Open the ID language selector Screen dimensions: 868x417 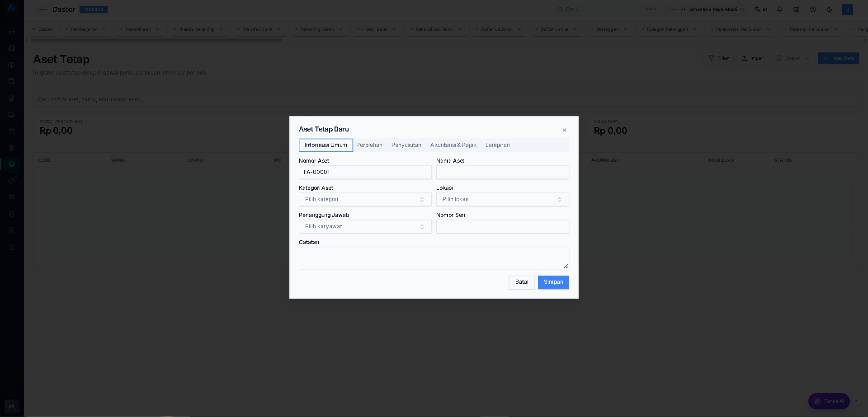(x=761, y=9)
